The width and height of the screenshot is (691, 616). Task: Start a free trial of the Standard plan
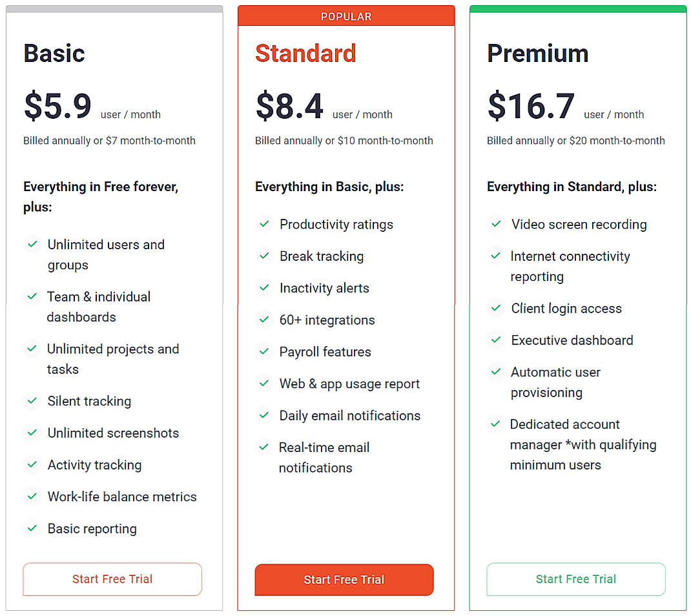tap(344, 580)
